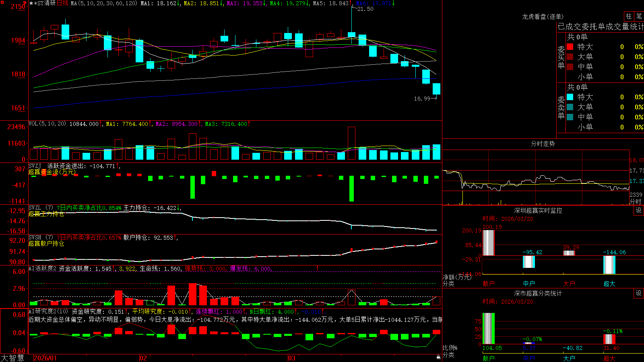Click the 16.99 low price marker

tap(422, 99)
